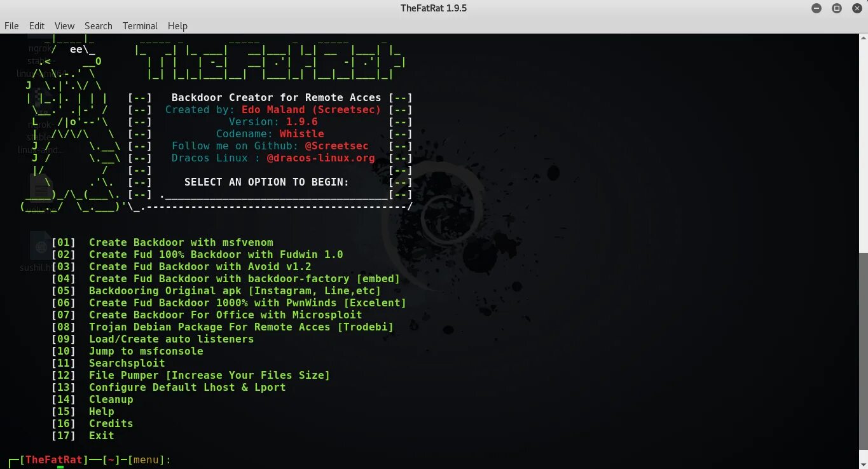This screenshot has width=868, height=469.
Task: Click option 07 Microsploit Office backdoor line
Action: 207,315
